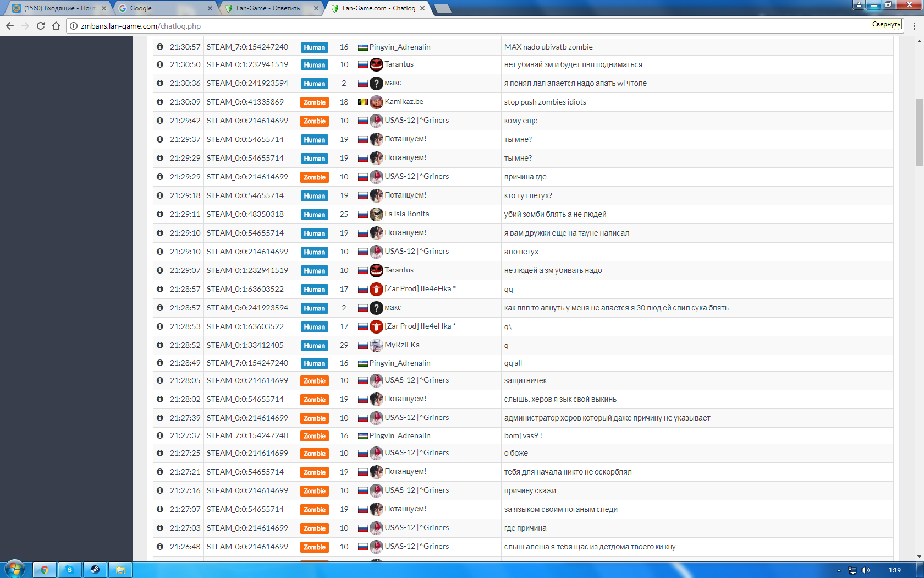Screen dimensions: 924x578
Task: Click info icon beside 21:29:11 message
Action: coord(160,214)
